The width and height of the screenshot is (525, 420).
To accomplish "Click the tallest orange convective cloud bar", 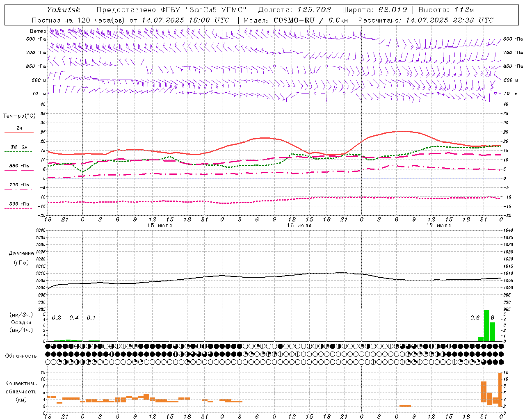I will coord(500,390).
